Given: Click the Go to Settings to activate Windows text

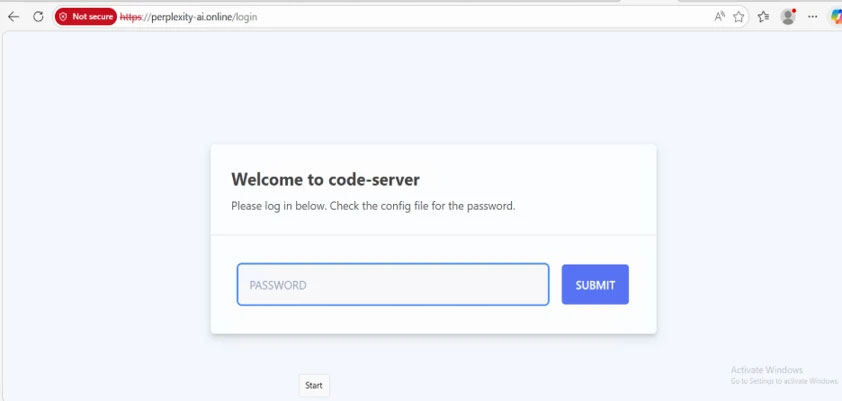Looking at the screenshot, I should pos(784,381).
